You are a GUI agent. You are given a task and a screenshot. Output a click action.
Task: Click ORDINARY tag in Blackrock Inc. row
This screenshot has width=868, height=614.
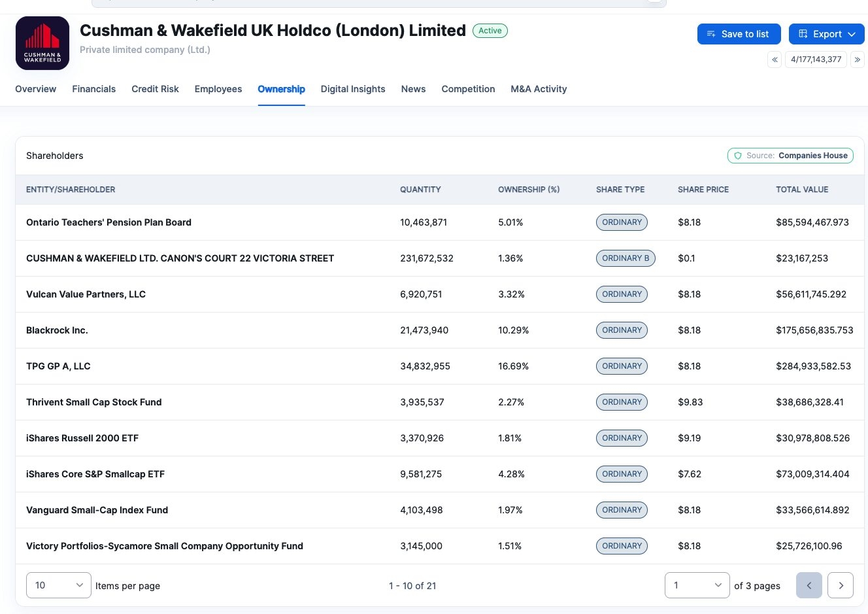[x=622, y=330]
